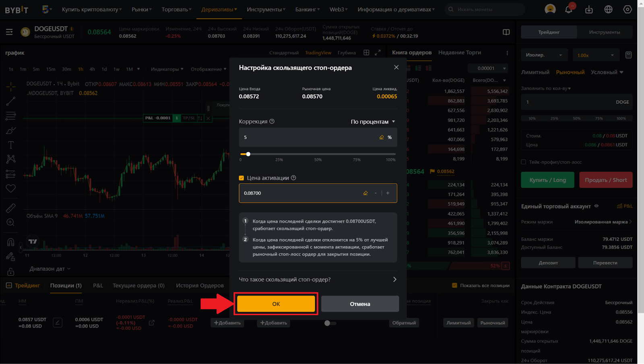The width and height of the screenshot is (644, 364).
Task: Uncheck the Цена активации checkbox
Action: (242, 178)
